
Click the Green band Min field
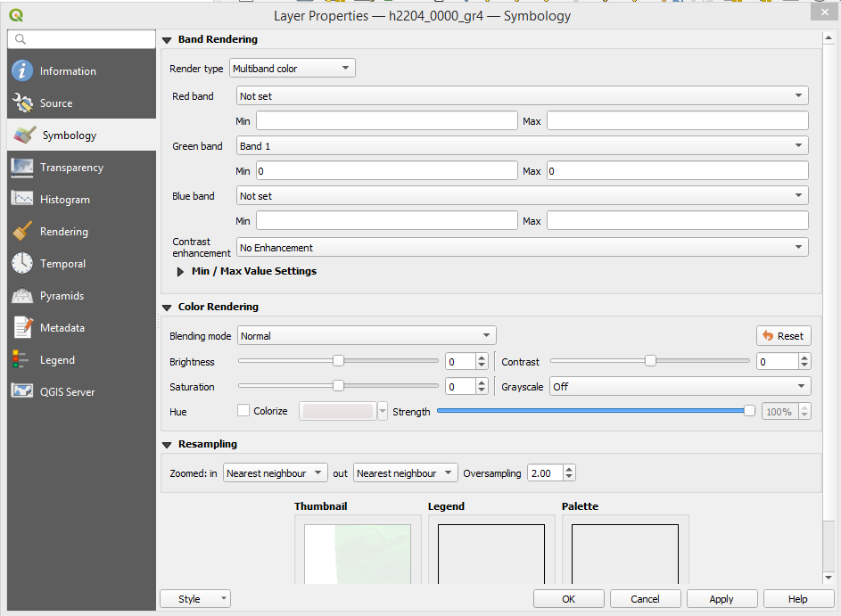387,170
